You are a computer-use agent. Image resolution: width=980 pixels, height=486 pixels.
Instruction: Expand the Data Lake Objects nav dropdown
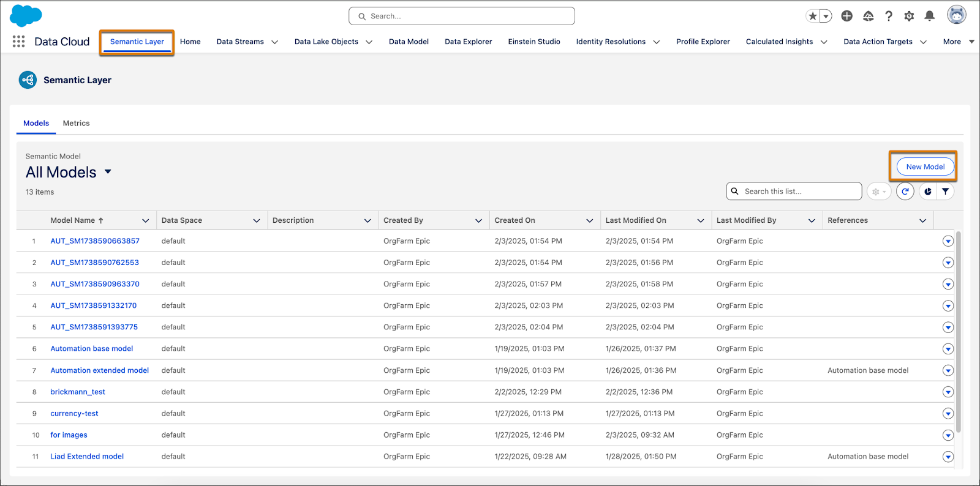click(369, 42)
